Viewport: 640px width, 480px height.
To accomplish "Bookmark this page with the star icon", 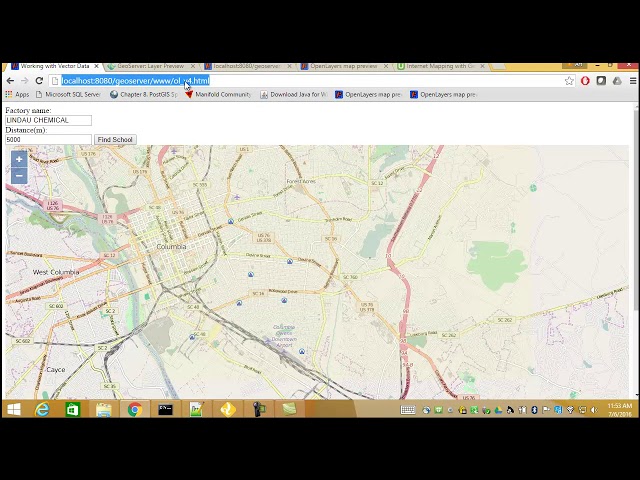I will pyautogui.click(x=569, y=81).
